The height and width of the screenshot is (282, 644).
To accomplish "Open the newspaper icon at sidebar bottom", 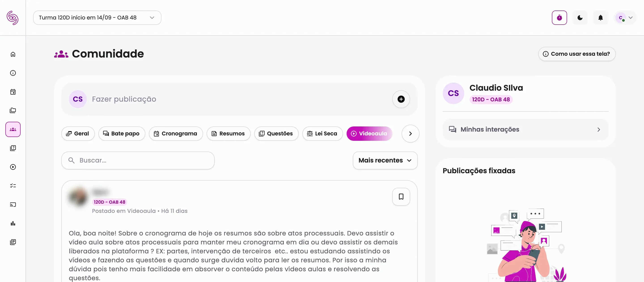I will [13, 242].
